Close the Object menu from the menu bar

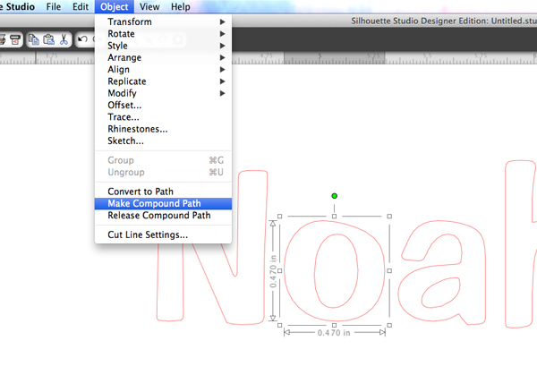(114, 7)
